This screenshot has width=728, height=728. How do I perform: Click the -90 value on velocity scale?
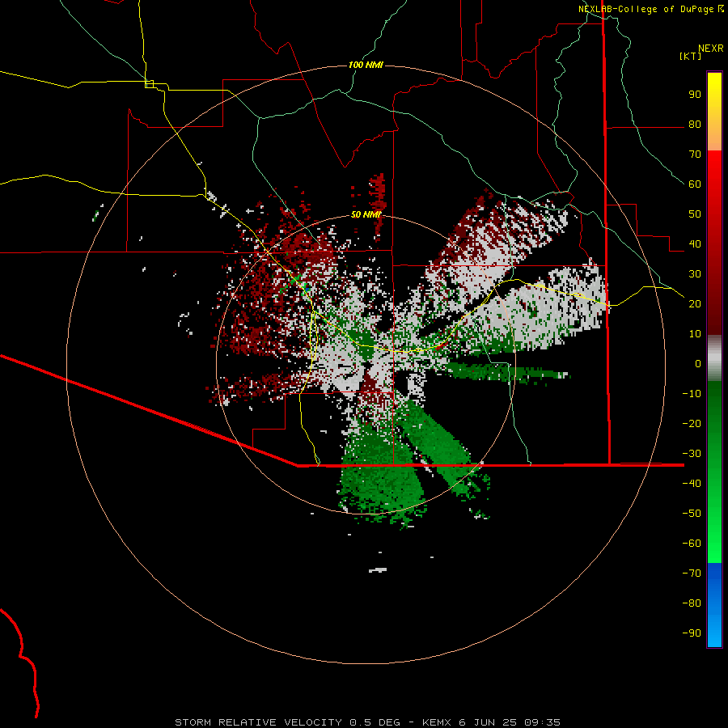pos(692,633)
